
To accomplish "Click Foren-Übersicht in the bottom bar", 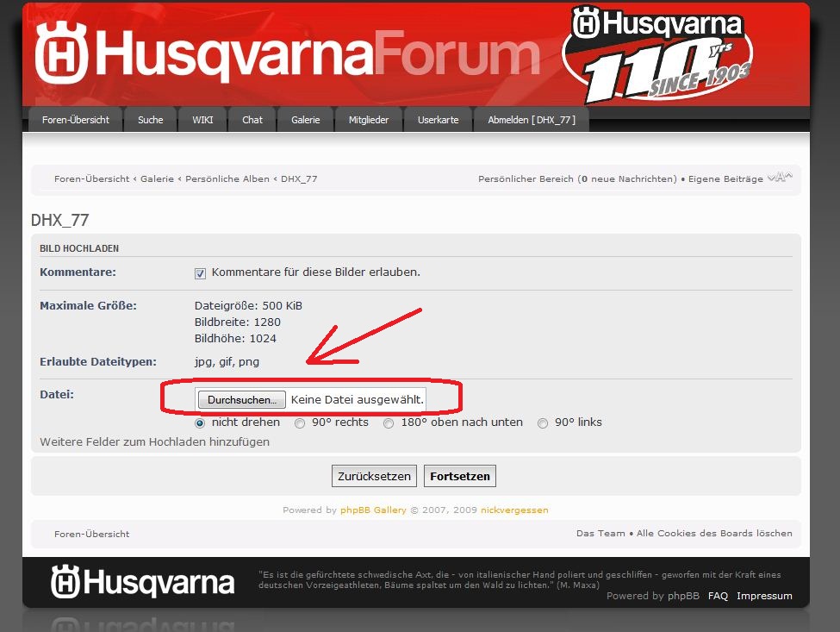I will [91, 534].
